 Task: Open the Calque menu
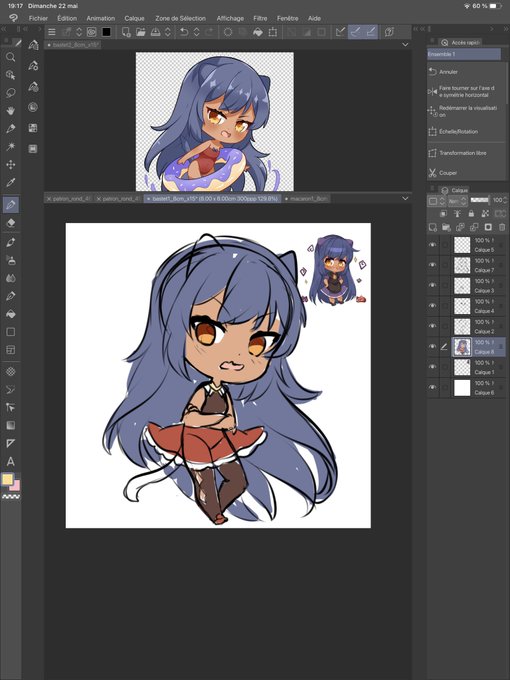[x=134, y=18]
